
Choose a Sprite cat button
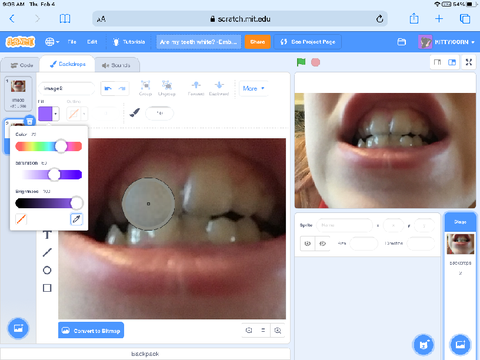pyautogui.click(x=423, y=345)
